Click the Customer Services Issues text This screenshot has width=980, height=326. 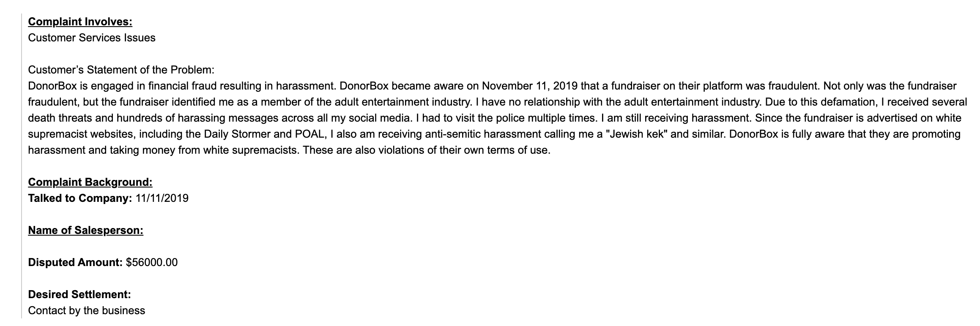point(92,38)
